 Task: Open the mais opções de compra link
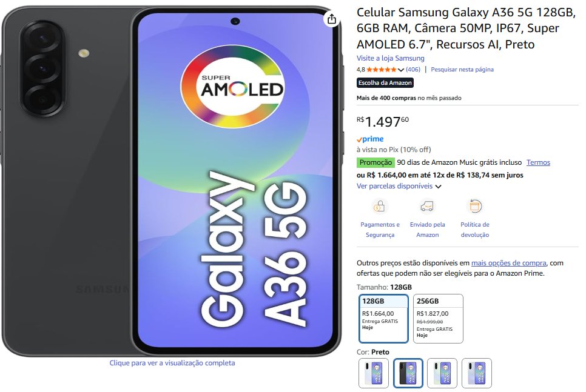point(508,263)
